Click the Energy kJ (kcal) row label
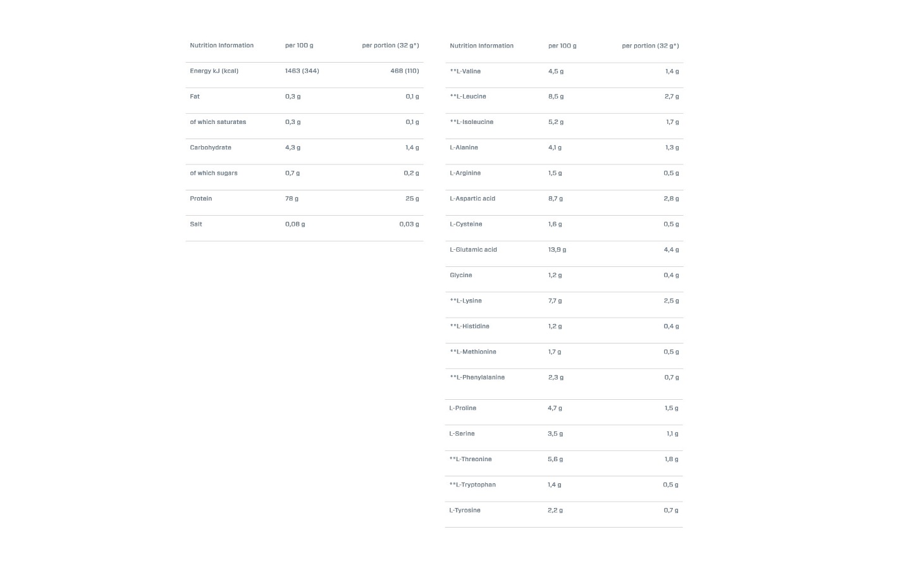The width and height of the screenshot is (924, 582). click(214, 71)
